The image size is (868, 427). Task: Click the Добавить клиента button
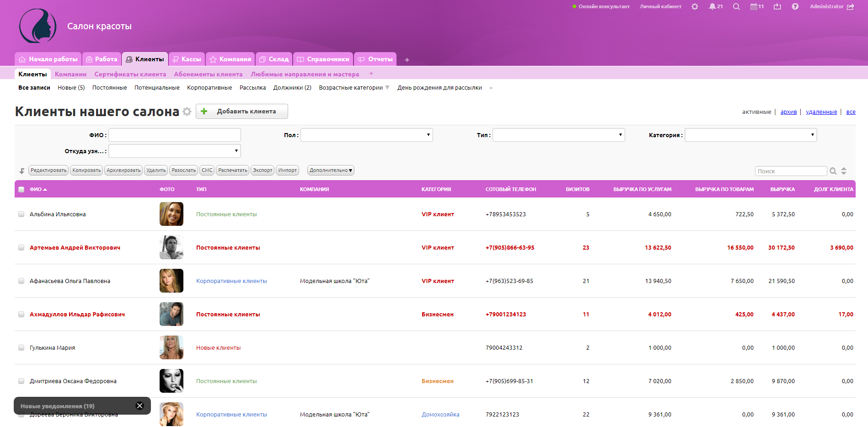point(242,112)
